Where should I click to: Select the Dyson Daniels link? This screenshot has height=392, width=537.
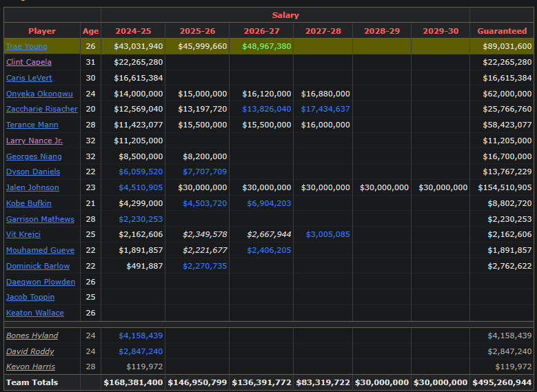33,172
